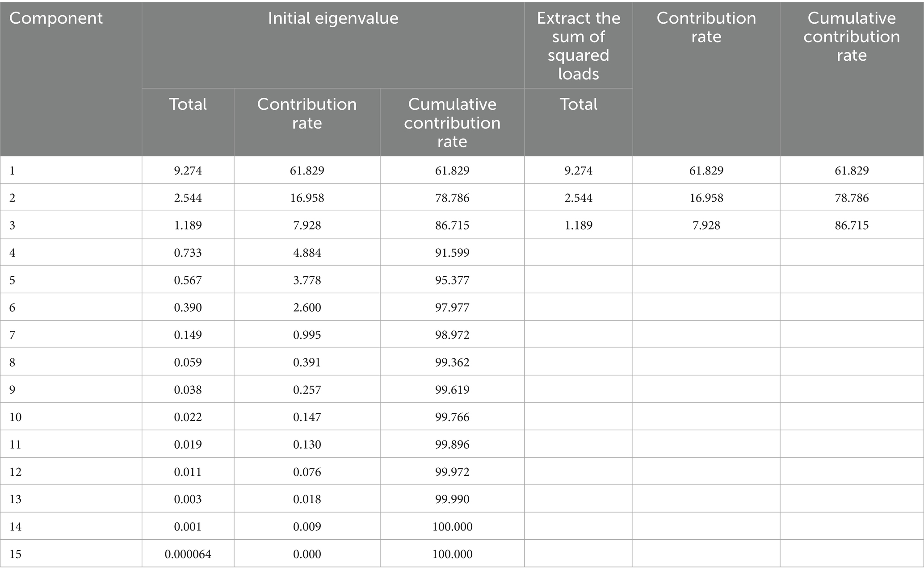Screen dimensions: 924x575
Task: Click the Component column header
Action: point(56,18)
